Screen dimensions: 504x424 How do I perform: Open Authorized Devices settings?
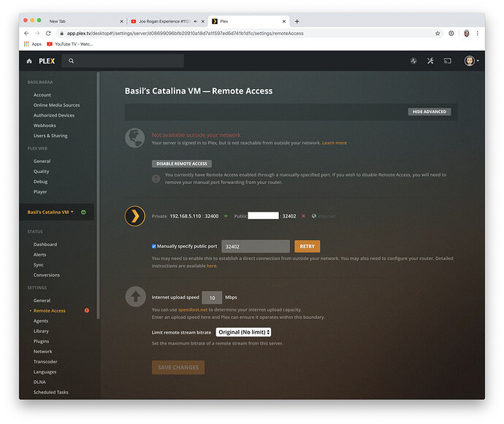(53, 115)
